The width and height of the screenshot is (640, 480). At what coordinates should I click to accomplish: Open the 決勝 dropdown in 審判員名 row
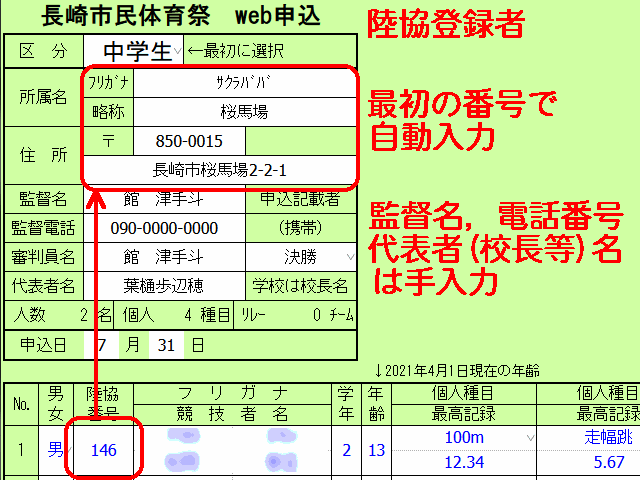[301, 257]
